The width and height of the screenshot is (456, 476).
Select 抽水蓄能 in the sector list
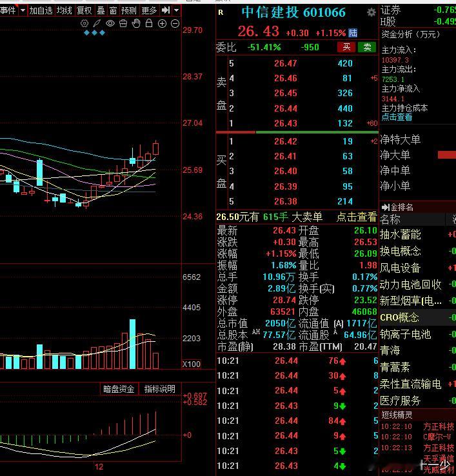pyautogui.click(x=400, y=234)
